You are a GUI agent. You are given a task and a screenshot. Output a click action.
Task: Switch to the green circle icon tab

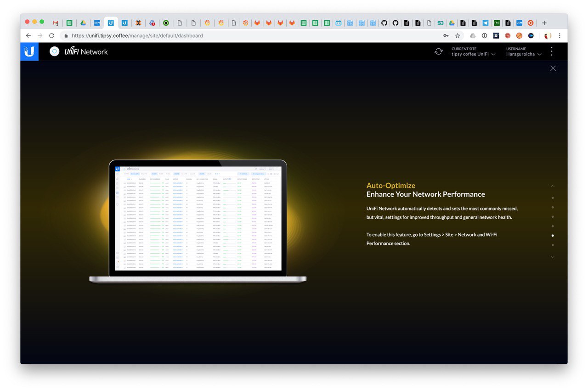tap(166, 23)
